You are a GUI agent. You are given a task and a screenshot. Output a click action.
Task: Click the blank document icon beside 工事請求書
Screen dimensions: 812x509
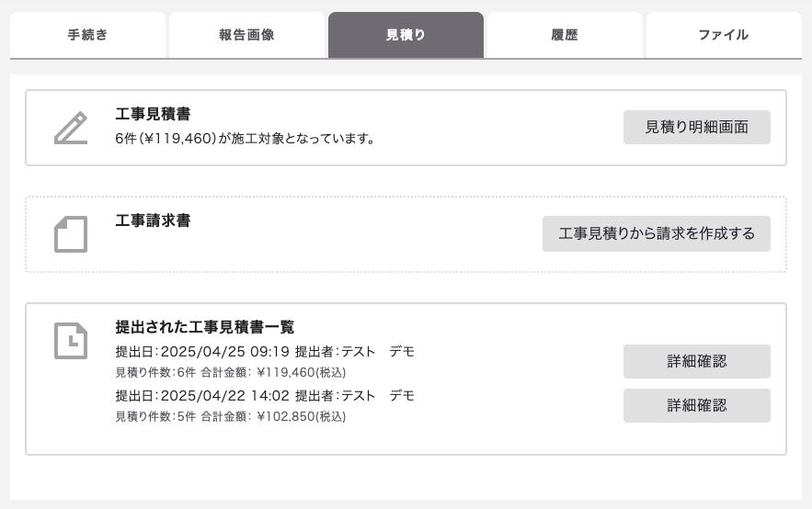tap(71, 234)
